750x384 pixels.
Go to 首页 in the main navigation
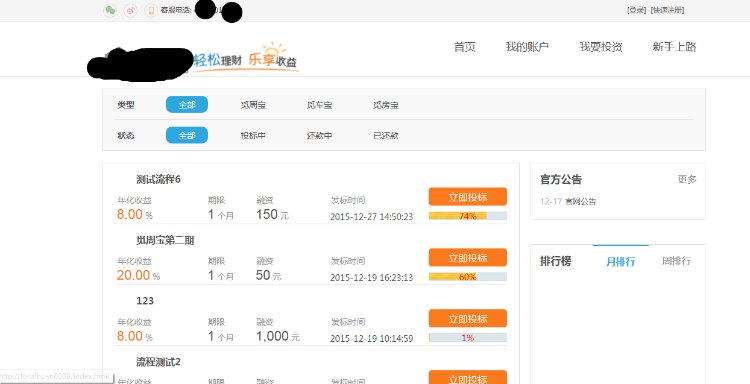(x=465, y=47)
